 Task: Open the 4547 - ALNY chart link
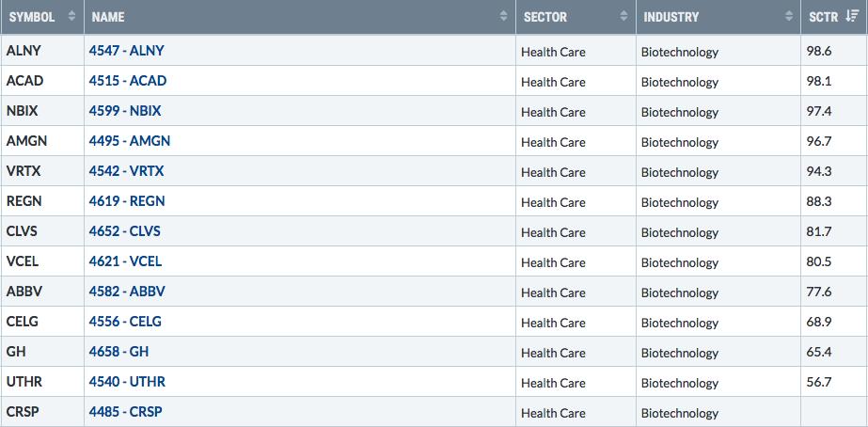pyautogui.click(x=126, y=51)
